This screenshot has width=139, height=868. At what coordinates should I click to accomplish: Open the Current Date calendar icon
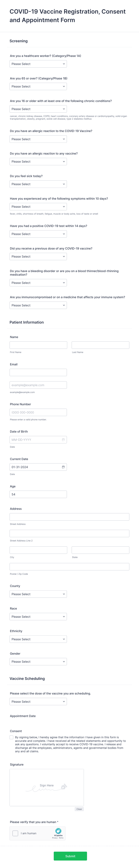pyautogui.click(x=63, y=467)
